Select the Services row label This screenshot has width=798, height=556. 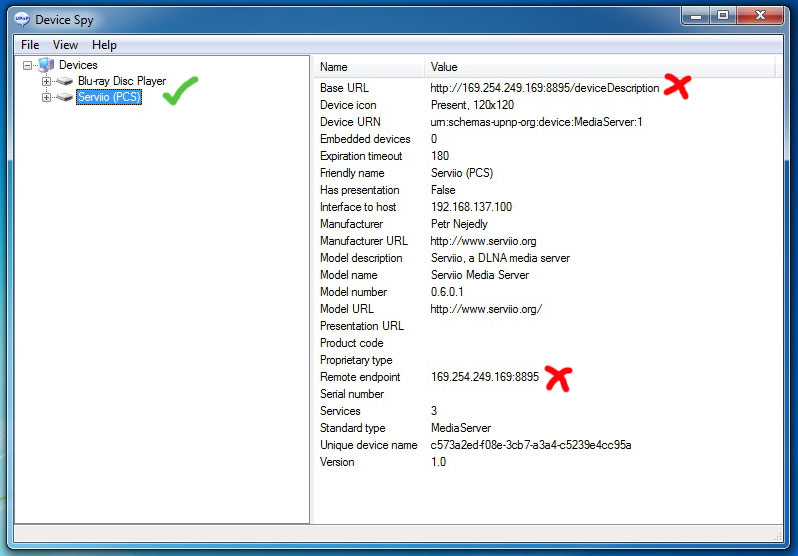[340, 411]
